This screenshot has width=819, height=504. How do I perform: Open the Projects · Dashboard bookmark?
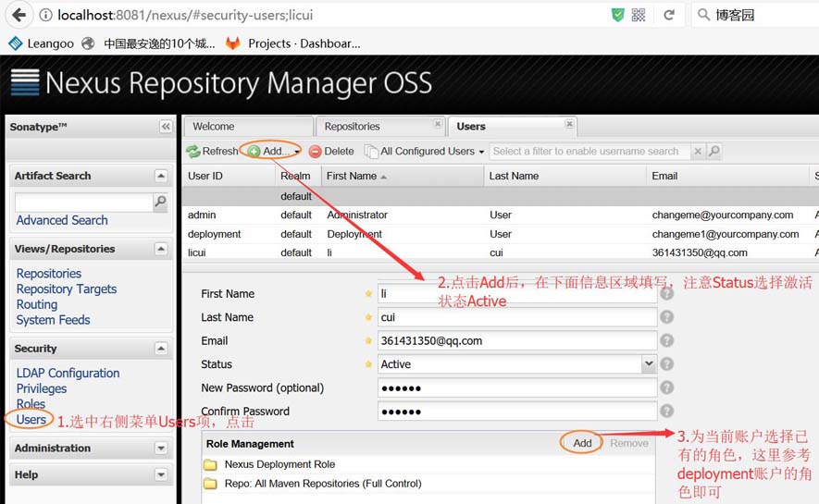[x=293, y=43]
